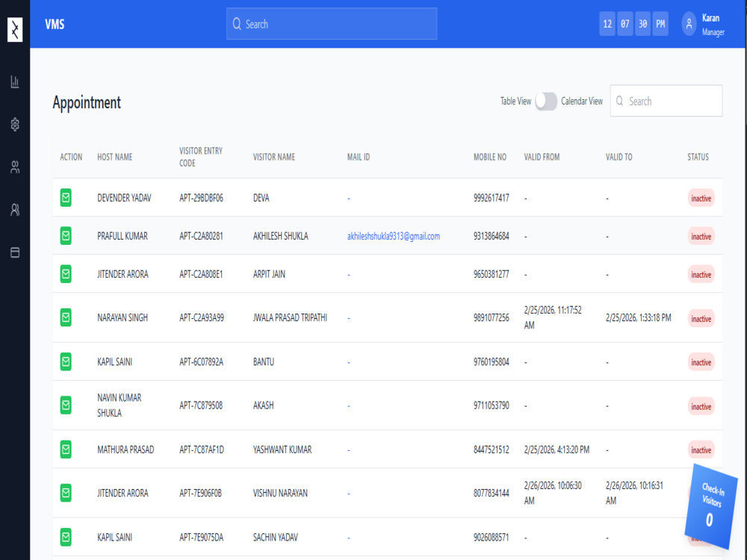This screenshot has height=560, width=747.
Task: Select entry code APT-C2A93A99
Action: pos(202,317)
